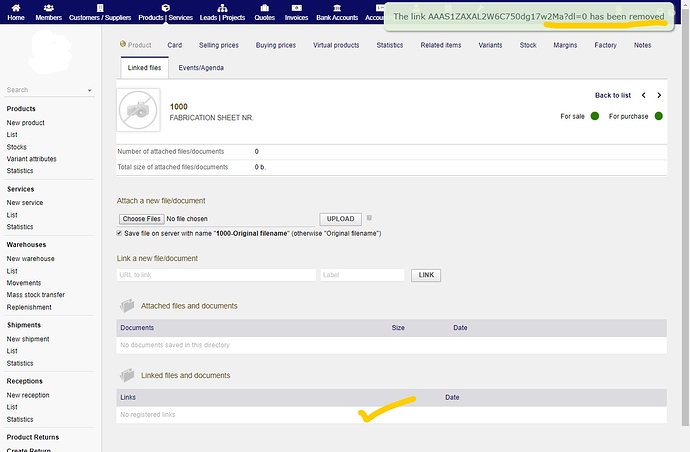Image resolution: width=690 pixels, height=452 pixels.
Task: Open the Invoices module icon
Action: 297,6
